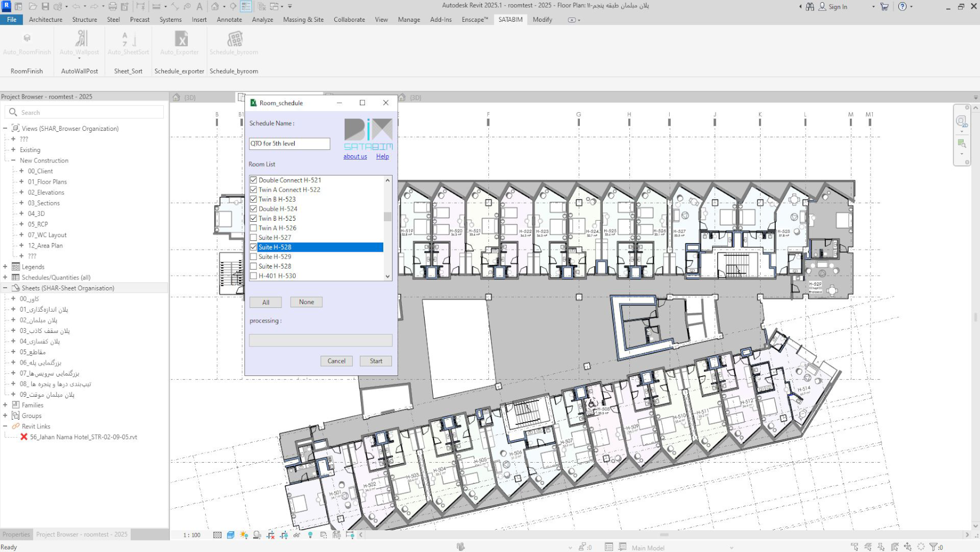Click the Schedule Name input field
980x552 pixels.
[290, 143]
